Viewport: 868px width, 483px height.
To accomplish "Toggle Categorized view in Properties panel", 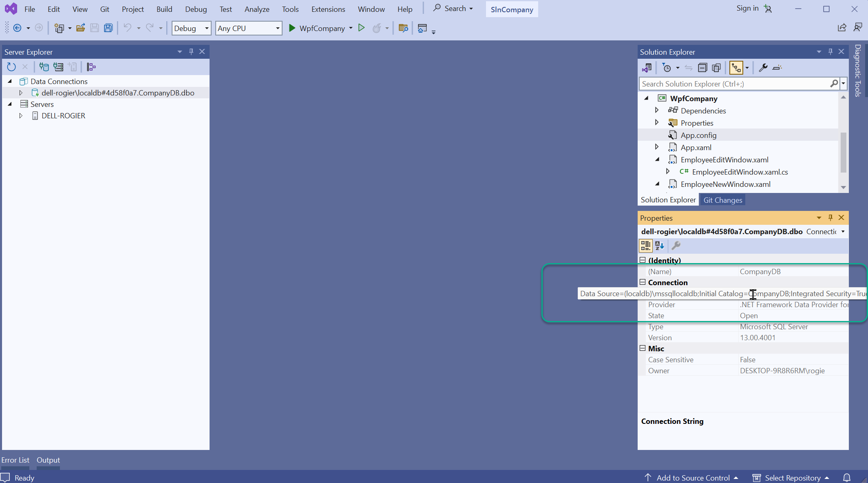I will [645, 246].
